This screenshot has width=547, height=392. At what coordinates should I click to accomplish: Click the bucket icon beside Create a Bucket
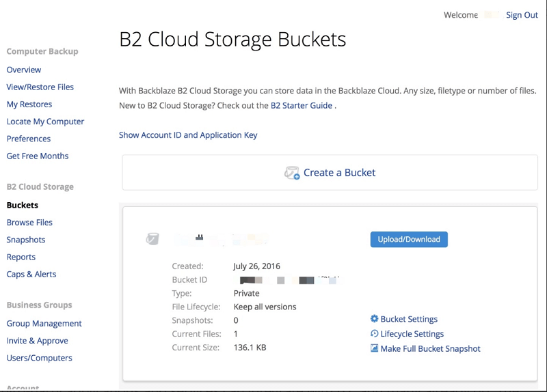coord(292,173)
